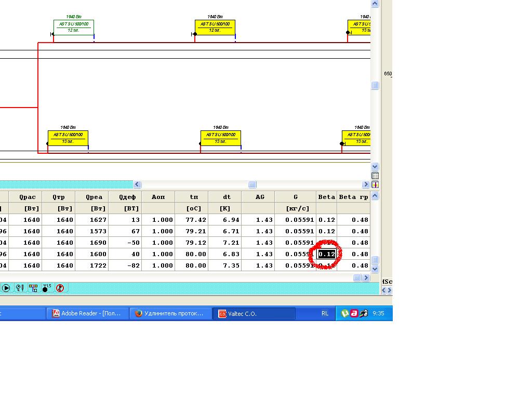This screenshot has width=532, height=399.
Task: Open Valtec C.O. taskbar button
Action: point(254,313)
